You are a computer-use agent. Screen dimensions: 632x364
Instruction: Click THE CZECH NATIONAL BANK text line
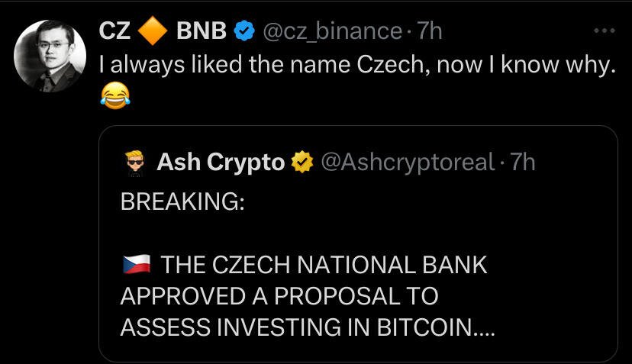pyautogui.click(x=324, y=265)
